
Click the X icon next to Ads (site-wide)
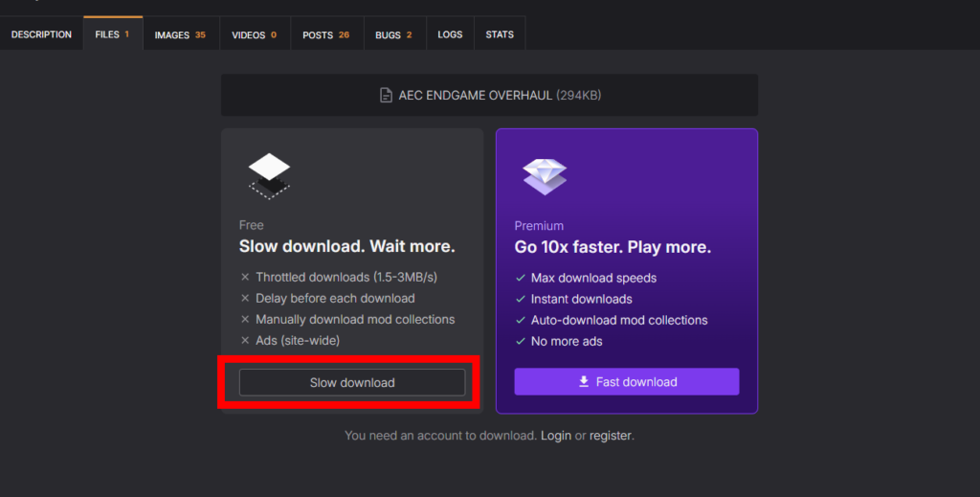(x=246, y=341)
